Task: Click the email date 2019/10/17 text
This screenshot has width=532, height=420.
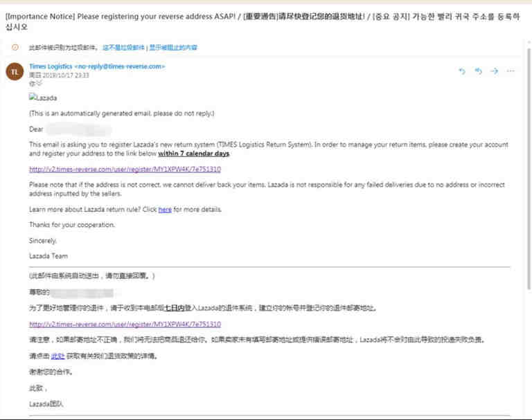Action: point(59,75)
